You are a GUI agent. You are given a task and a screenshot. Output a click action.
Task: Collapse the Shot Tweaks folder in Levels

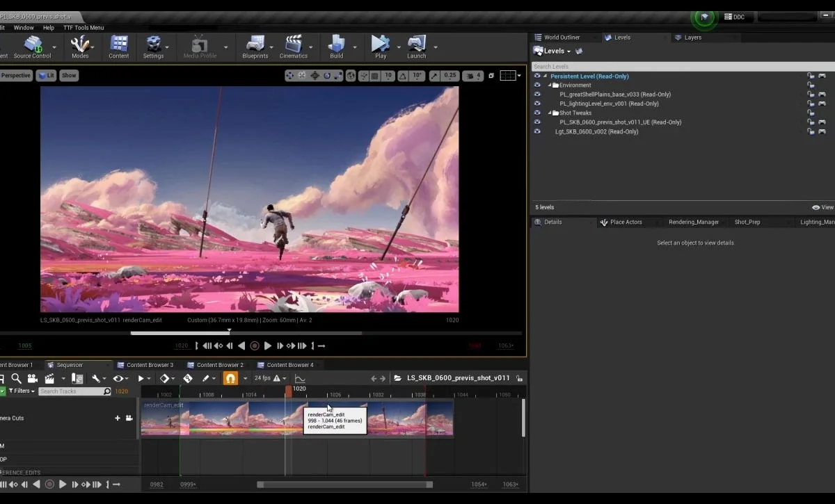[x=549, y=113]
